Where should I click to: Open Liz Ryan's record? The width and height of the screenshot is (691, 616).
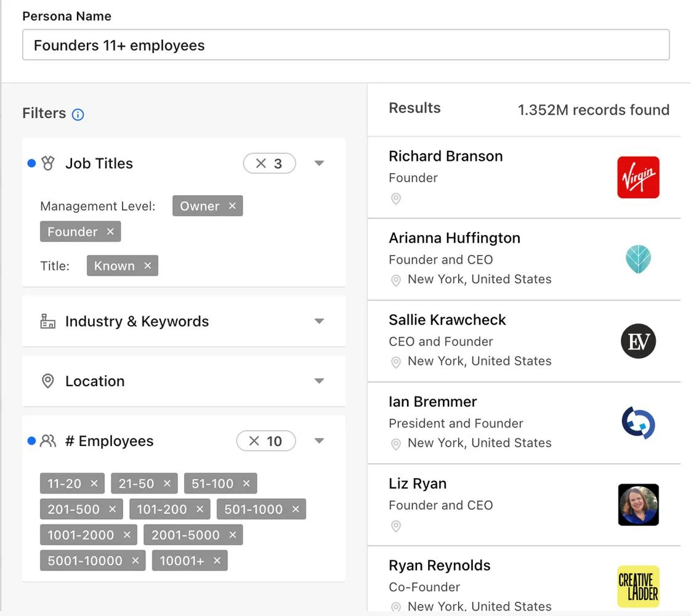click(524, 505)
